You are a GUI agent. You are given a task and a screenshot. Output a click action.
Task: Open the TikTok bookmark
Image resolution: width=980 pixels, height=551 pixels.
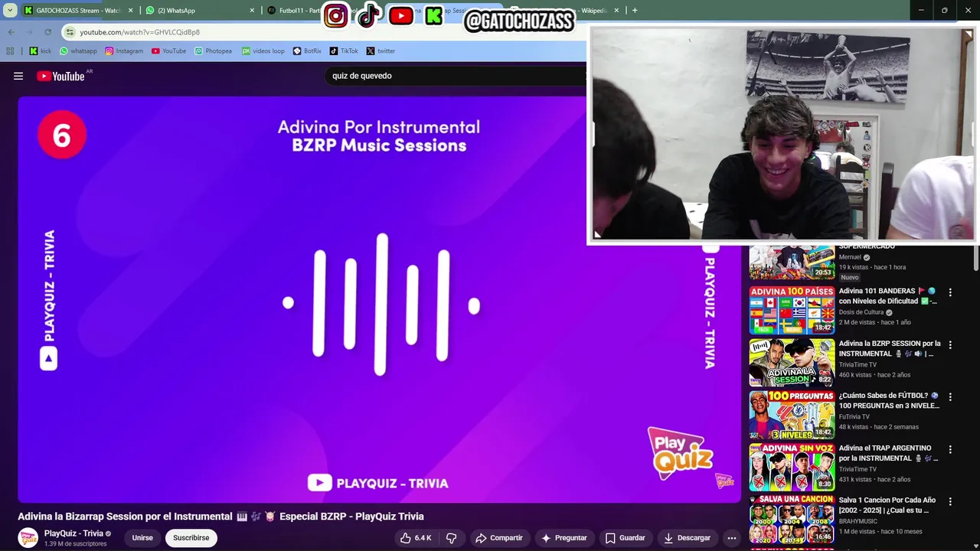point(344,51)
